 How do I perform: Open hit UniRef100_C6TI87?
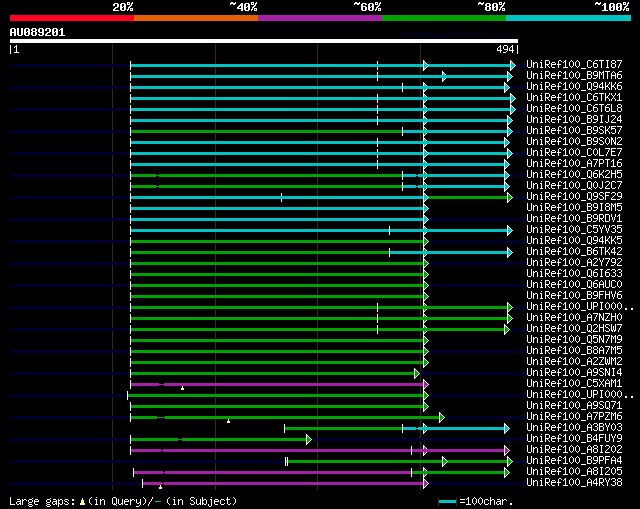pyautogui.click(x=574, y=64)
